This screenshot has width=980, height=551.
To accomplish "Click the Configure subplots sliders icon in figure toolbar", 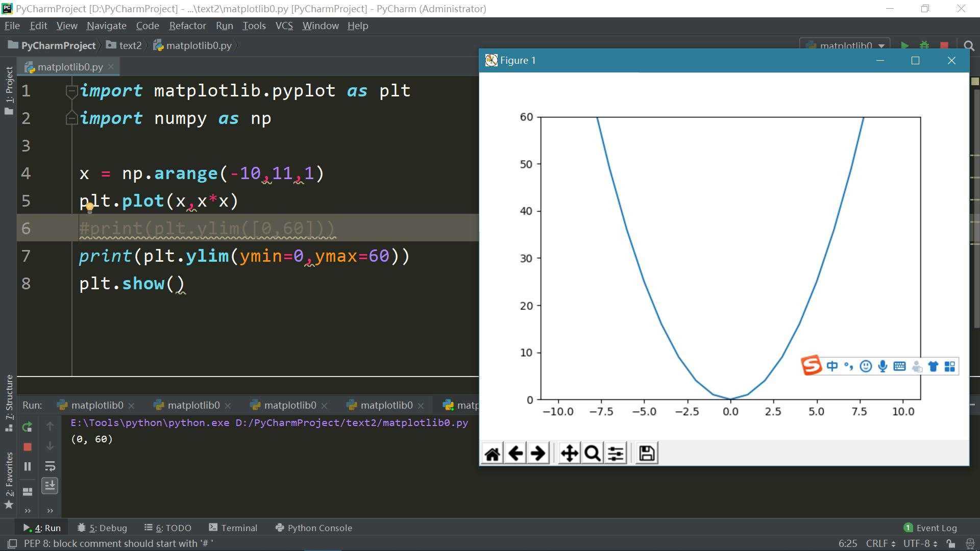I will pos(614,453).
